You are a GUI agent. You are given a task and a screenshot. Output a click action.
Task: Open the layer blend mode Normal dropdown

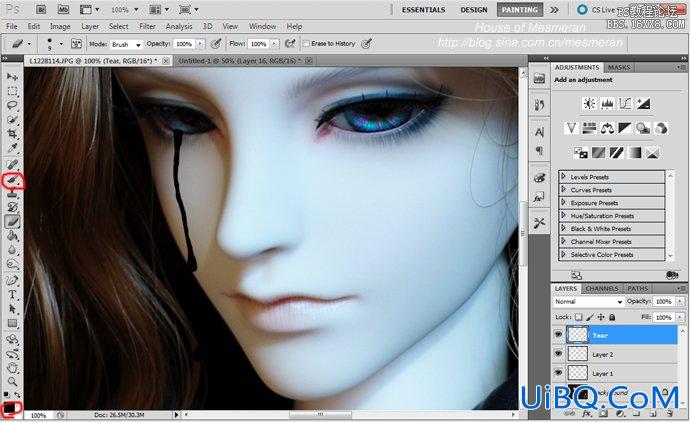pyautogui.click(x=588, y=301)
